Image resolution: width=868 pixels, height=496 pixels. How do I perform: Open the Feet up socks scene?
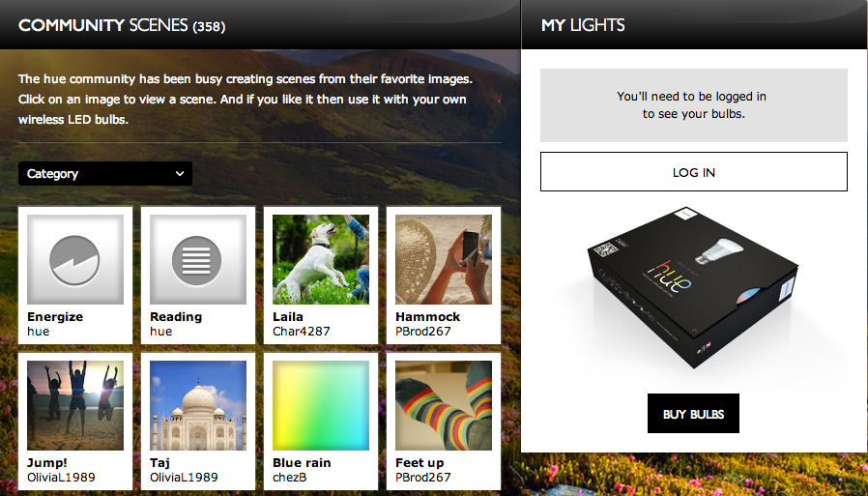pyautogui.click(x=444, y=406)
